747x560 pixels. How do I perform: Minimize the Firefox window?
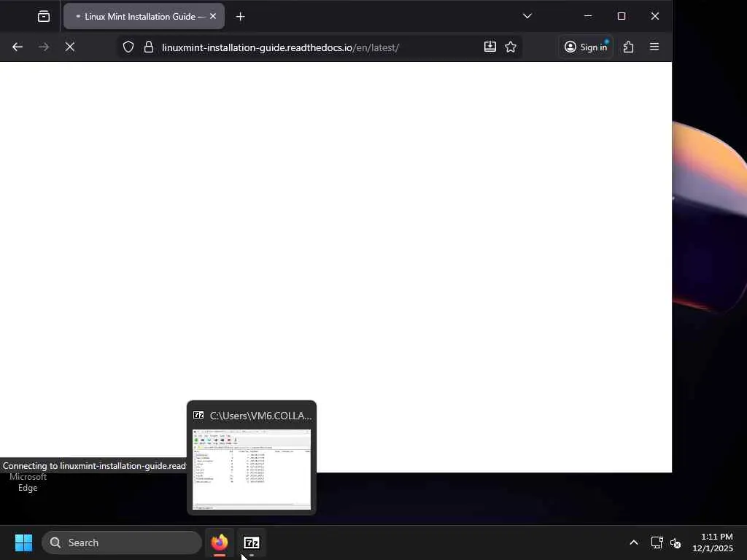pyautogui.click(x=588, y=16)
